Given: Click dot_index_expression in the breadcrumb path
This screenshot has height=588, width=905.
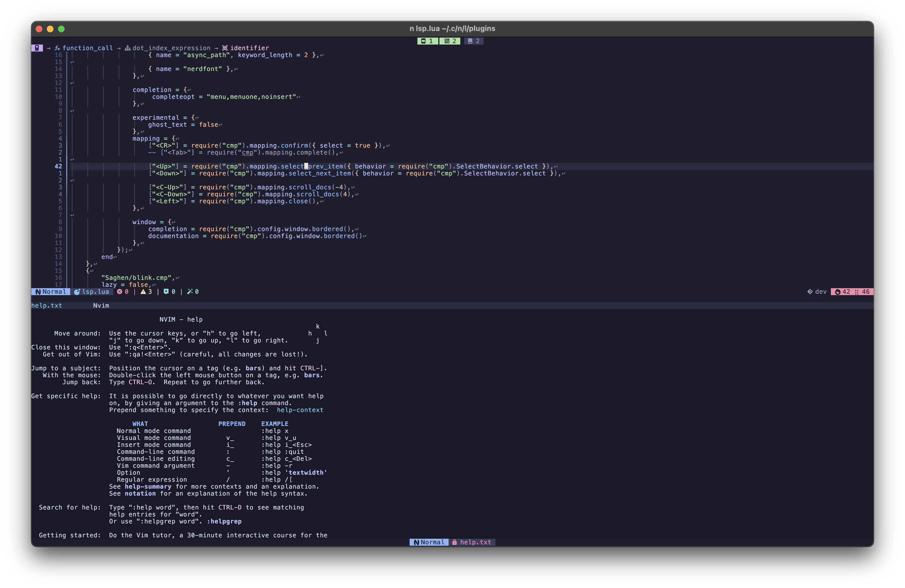Looking at the screenshot, I should pyautogui.click(x=171, y=48).
